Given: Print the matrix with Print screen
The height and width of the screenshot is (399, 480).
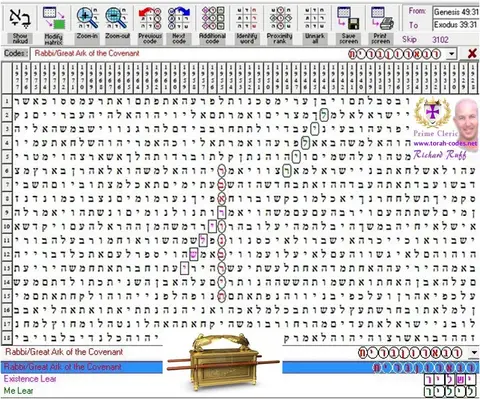Looking at the screenshot, I should click(x=381, y=25).
